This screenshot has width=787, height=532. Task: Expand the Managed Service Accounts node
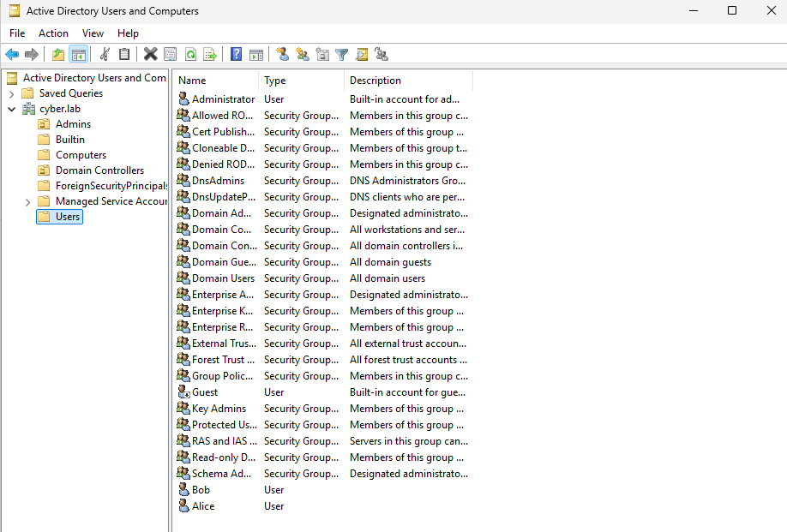click(27, 201)
